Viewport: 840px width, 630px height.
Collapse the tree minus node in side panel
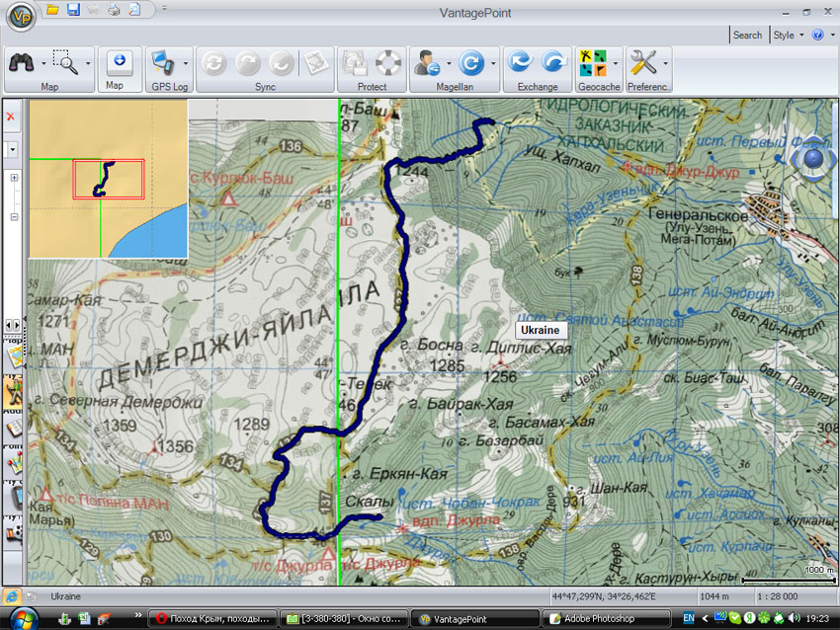tap(14, 216)
